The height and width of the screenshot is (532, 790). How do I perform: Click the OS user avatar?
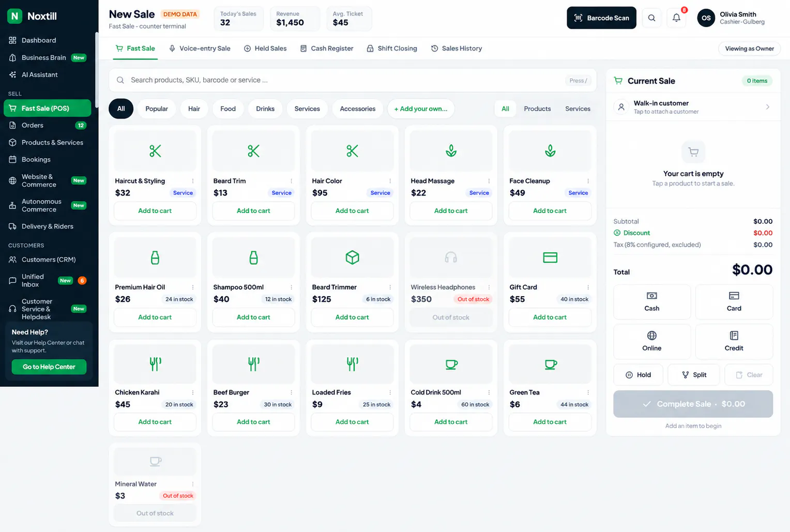[x=706, y=18]
